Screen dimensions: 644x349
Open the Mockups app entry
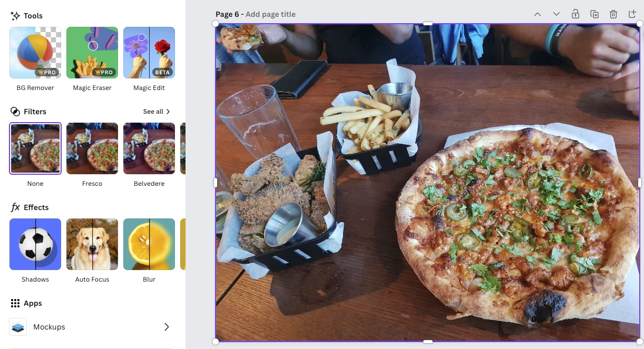90,327
